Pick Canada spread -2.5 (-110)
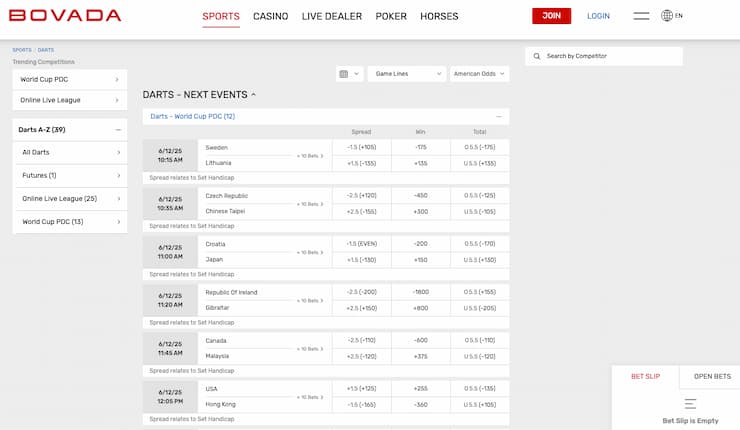The width and height of the screenshot is (740, 430). tap(362, 340)
